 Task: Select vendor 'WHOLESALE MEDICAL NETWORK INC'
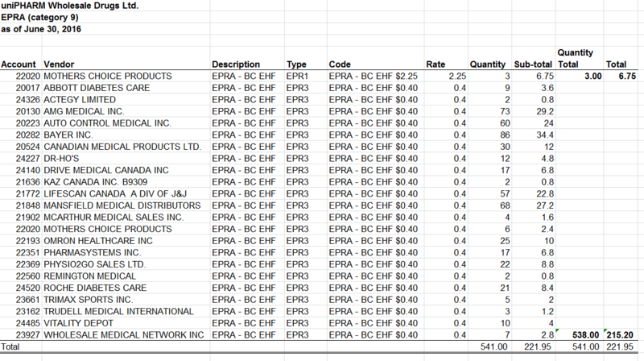point(124,335)
